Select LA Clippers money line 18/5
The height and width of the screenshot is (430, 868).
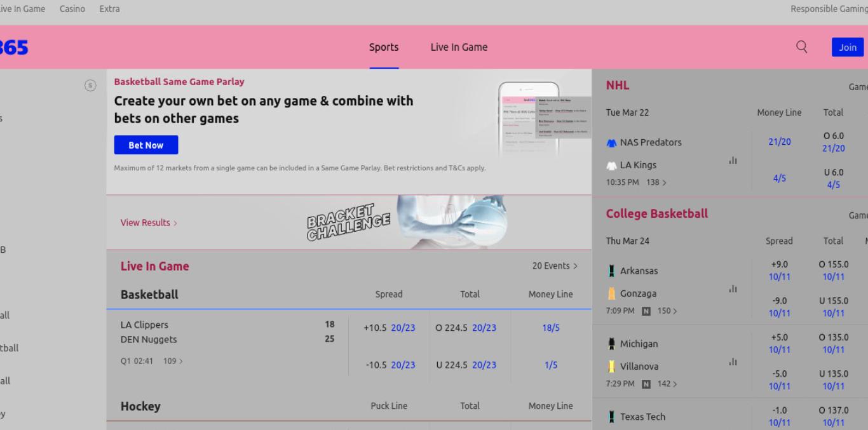tap(551, 328)
